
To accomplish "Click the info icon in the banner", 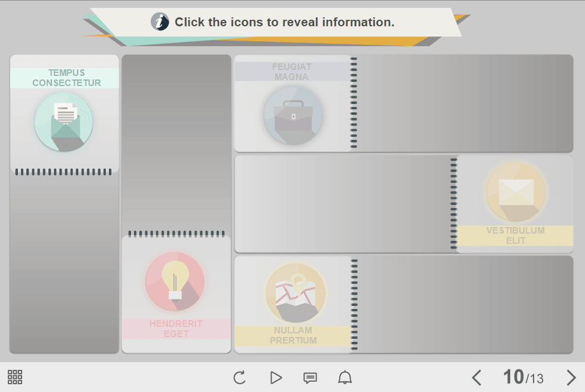I will 160,22.
